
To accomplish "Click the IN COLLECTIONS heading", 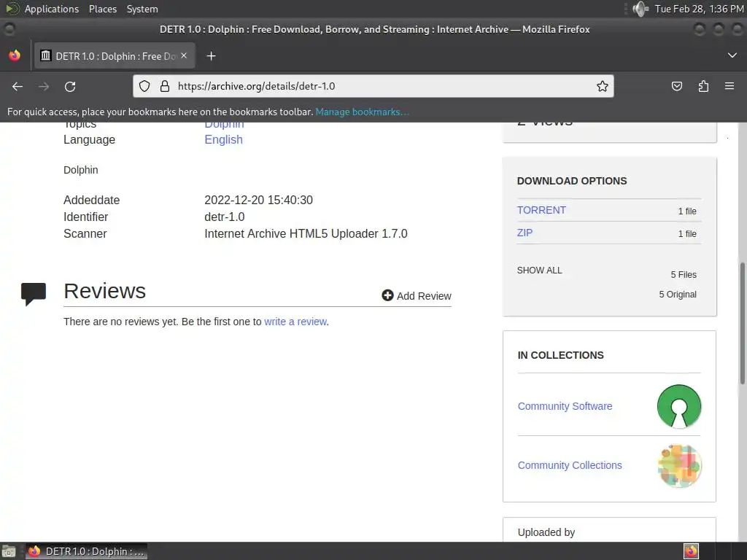I will tap(560, 355).
